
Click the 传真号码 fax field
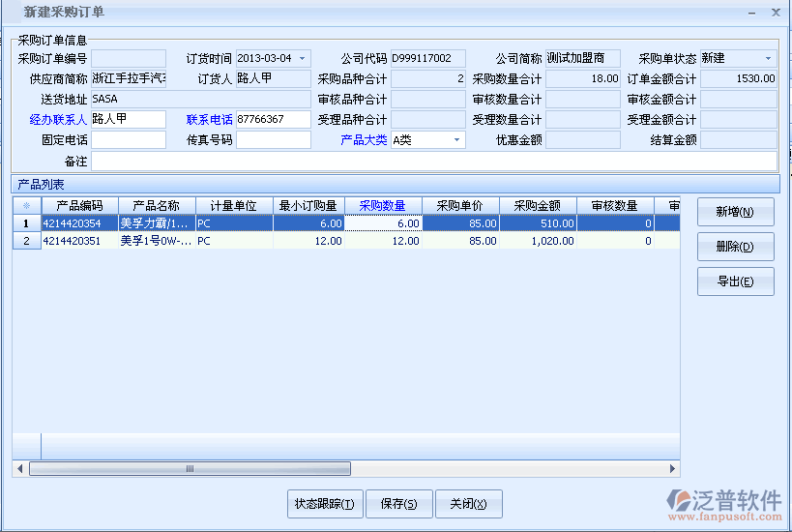273,140
